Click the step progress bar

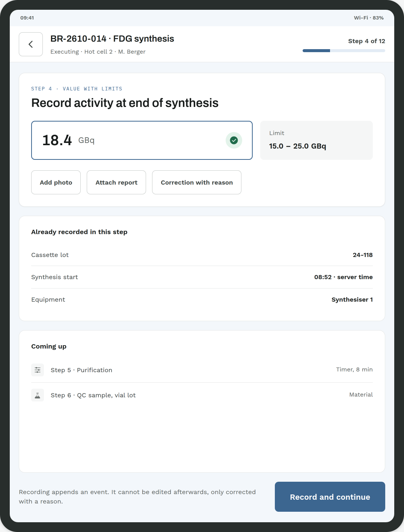pyautogui.click(x=344, y=51)
